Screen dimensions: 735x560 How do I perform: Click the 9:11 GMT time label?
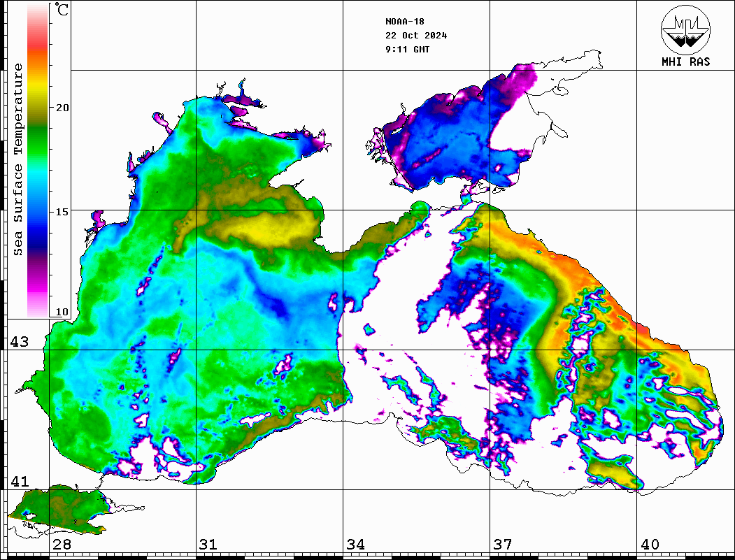tap(407, 49)
